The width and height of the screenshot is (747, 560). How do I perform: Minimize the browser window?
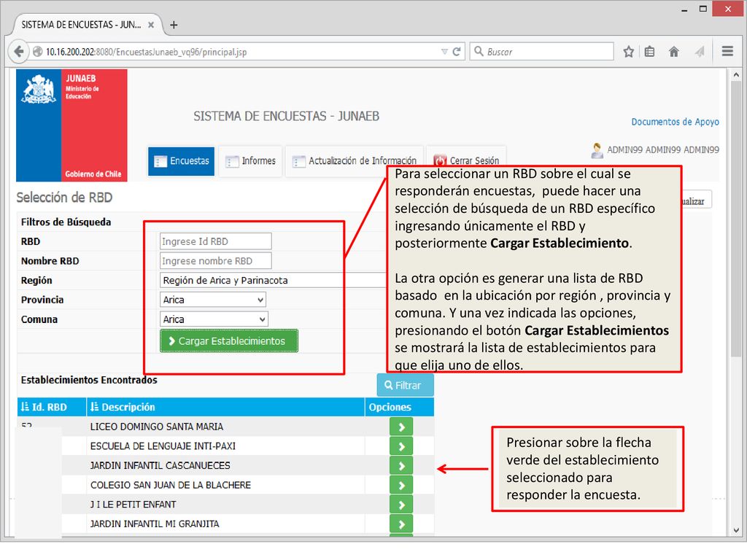tap(684, 9)
